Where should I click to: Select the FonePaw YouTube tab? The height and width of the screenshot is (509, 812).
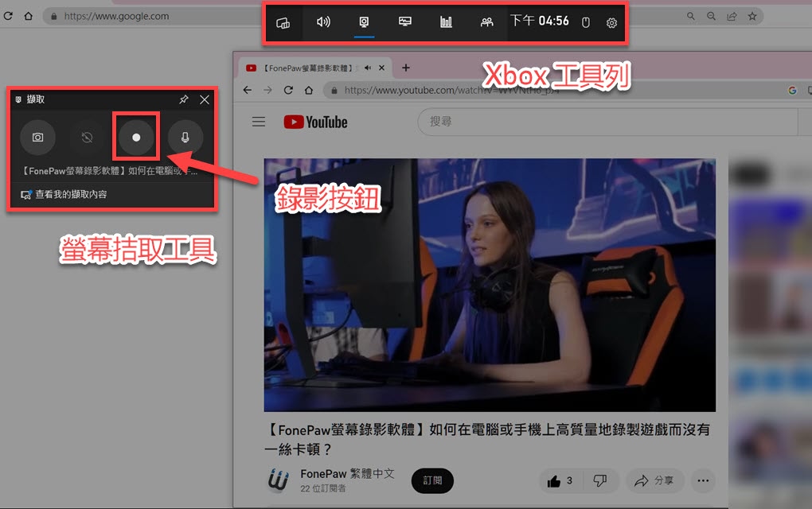coord(315,68)
